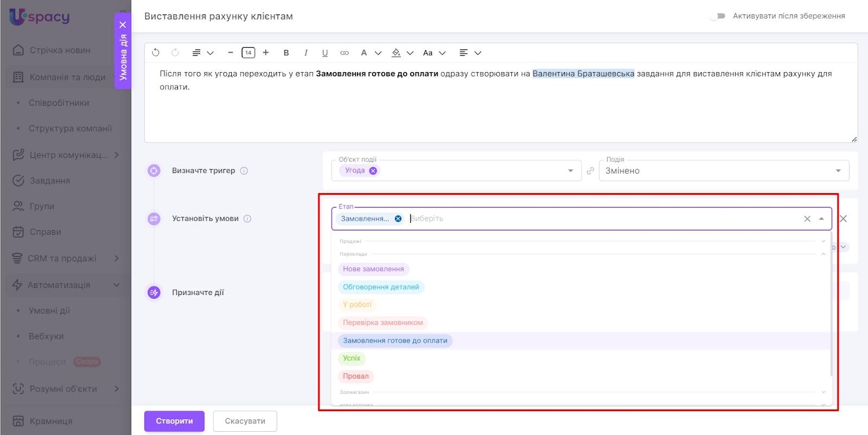This screenshot has width=868, height=435.
Task: Expand the Зоомагазин funnel group
Action: click(x=823, y=392)
